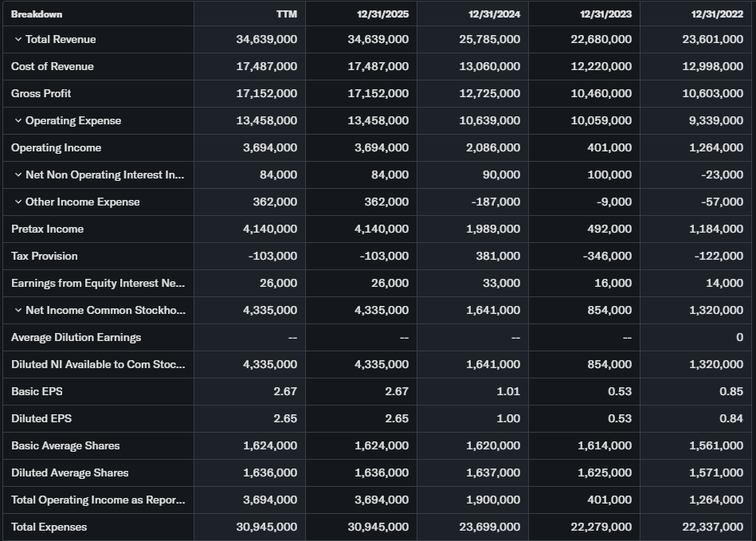This screenshot has height=541, width=756.
Task: Select the 12/31/2024 column header
Action: 495,14
